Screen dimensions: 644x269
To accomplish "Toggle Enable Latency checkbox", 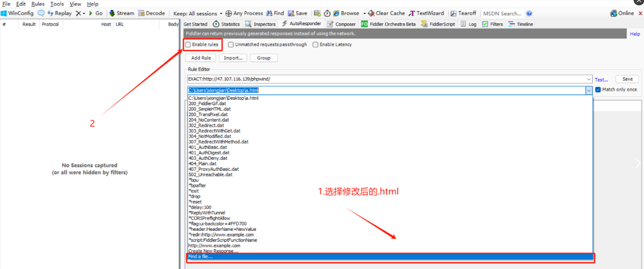I will pos(315,44).
